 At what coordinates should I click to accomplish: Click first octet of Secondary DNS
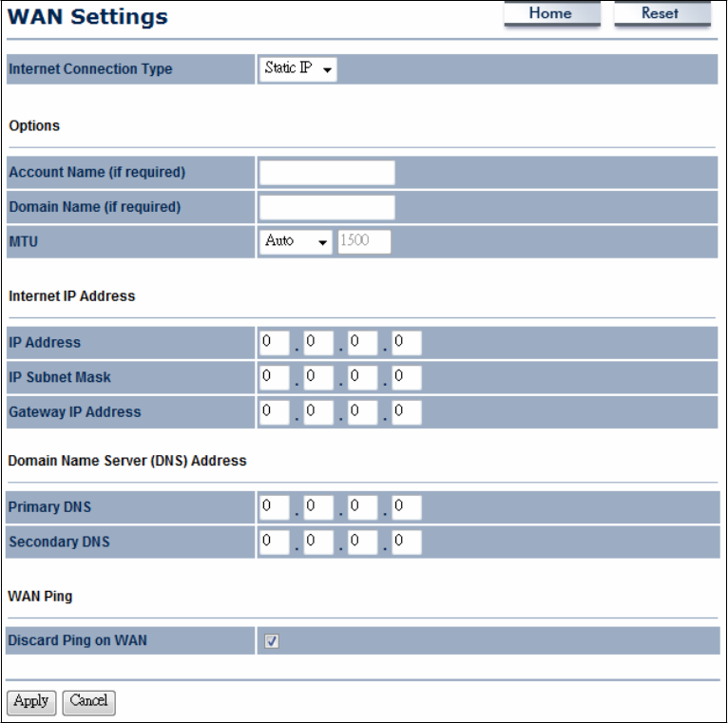pyautogui.click(x=275, y=542)
